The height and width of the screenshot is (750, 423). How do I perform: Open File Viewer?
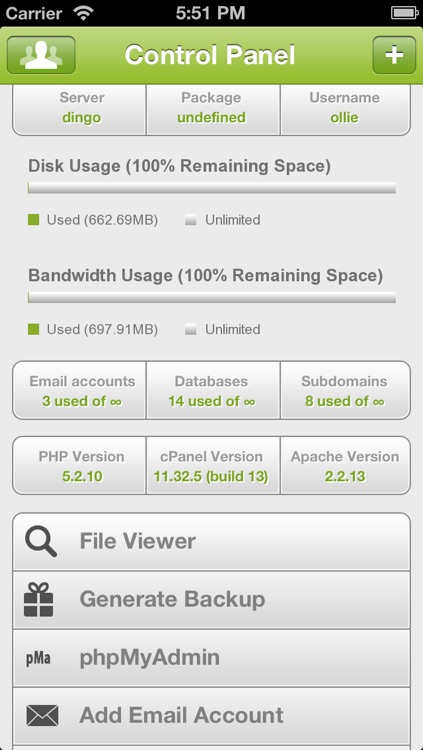(x=212, y=542)
